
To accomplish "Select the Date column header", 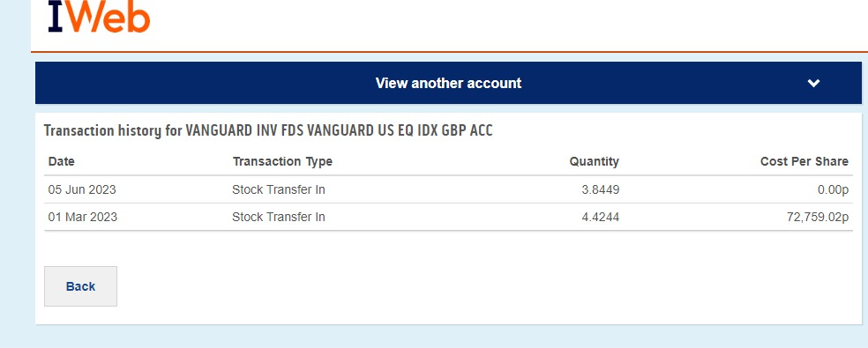I will point(62,161).
